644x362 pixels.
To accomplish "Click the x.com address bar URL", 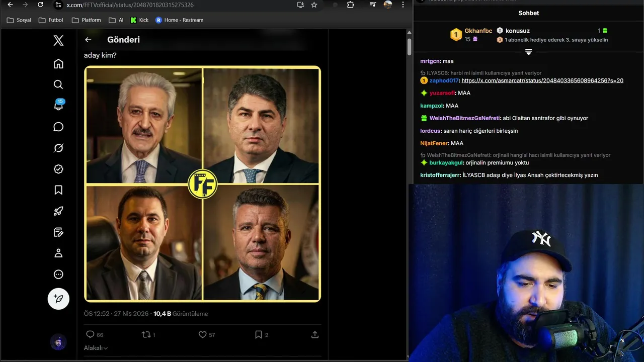I will click(130, 5).
